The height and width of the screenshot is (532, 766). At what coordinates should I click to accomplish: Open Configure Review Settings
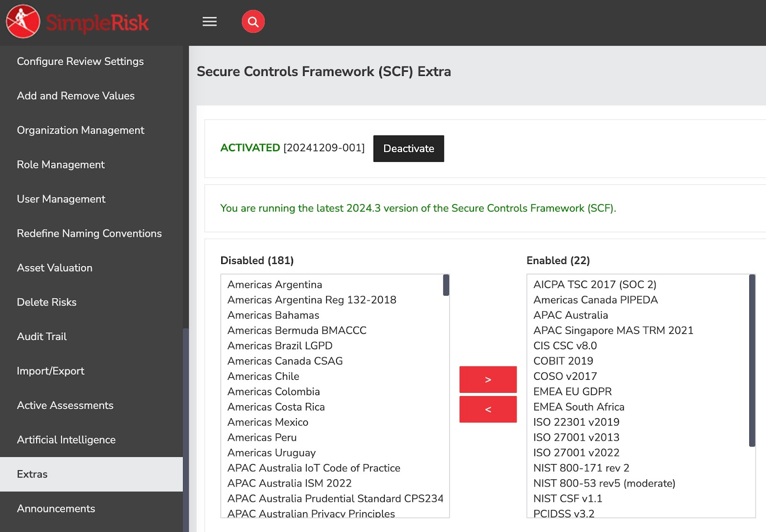pyautogui.click(x=80, y=61)
